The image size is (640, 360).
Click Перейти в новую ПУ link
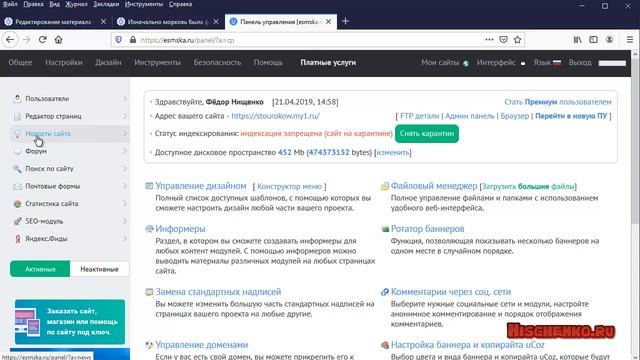click(571, 116)
